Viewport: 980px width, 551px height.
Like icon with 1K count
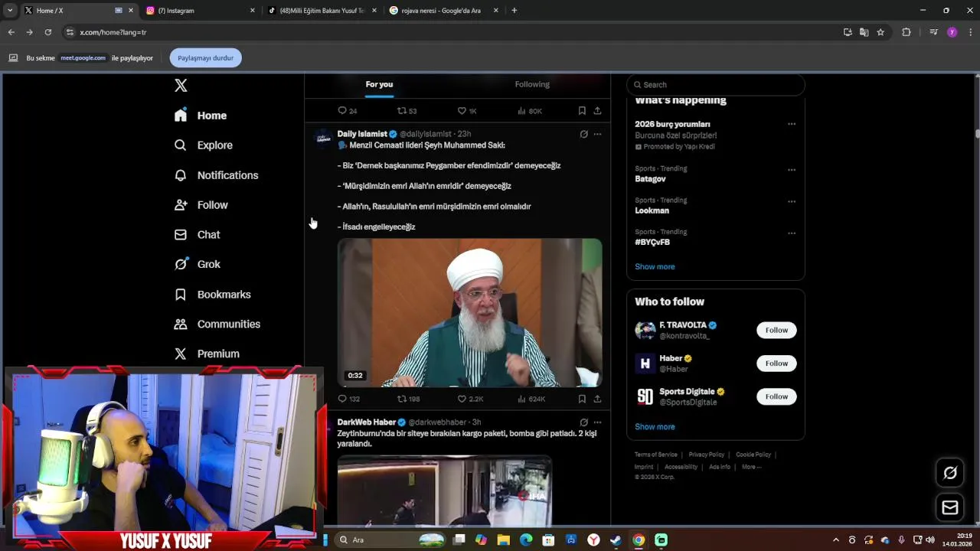[x=462, y=111]
